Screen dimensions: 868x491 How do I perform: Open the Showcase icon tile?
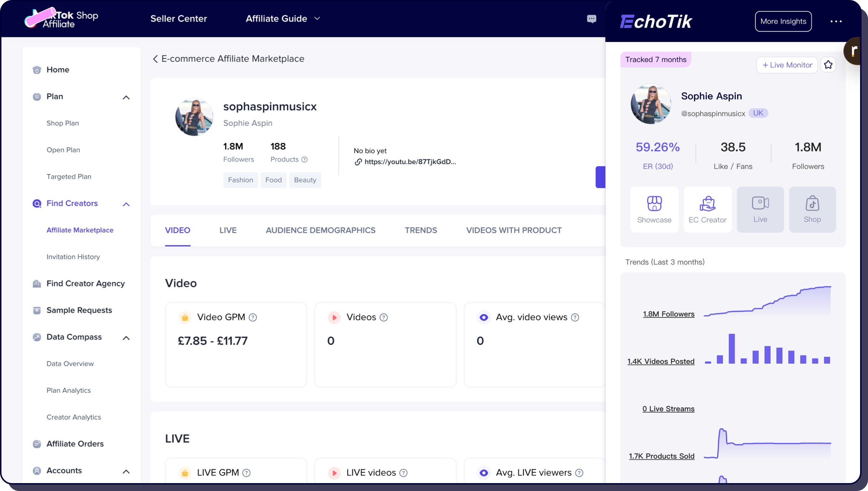pos(654,209)
